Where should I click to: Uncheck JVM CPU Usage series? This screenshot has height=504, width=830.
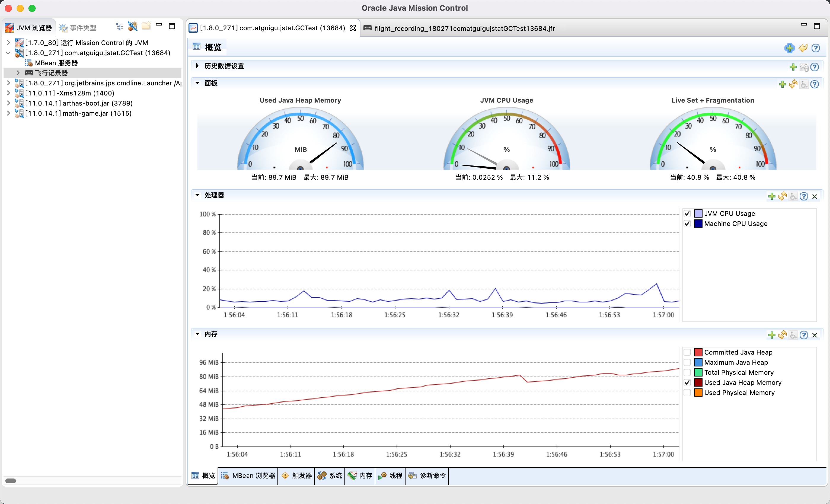687,213
